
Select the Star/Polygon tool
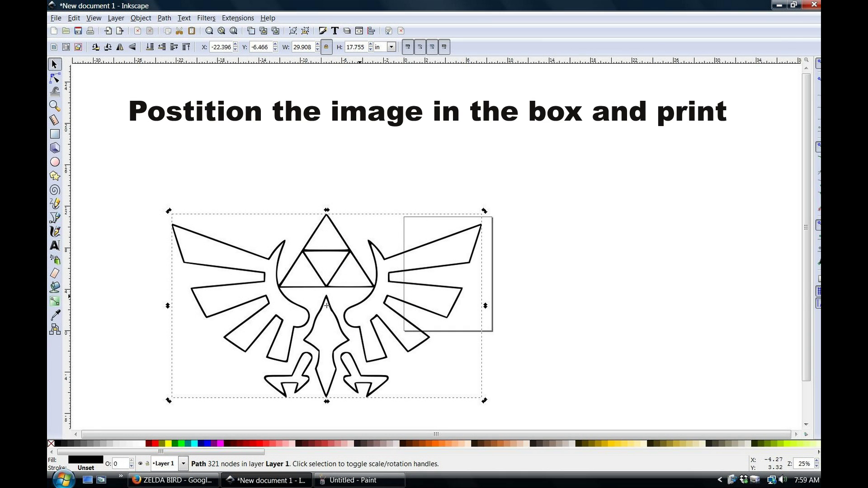point(54,176)
